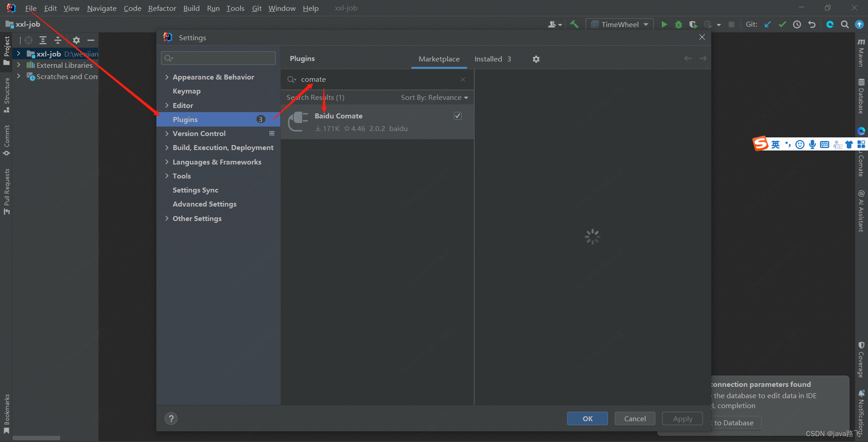Expand all in Project panel
This screenshot has height=442, width=868.
pyautogui.click(x=43, y=40)
